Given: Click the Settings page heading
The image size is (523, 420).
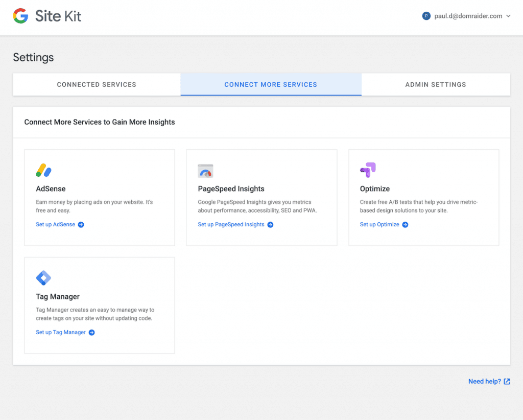Looking at the screenshot, I should 33,57.
